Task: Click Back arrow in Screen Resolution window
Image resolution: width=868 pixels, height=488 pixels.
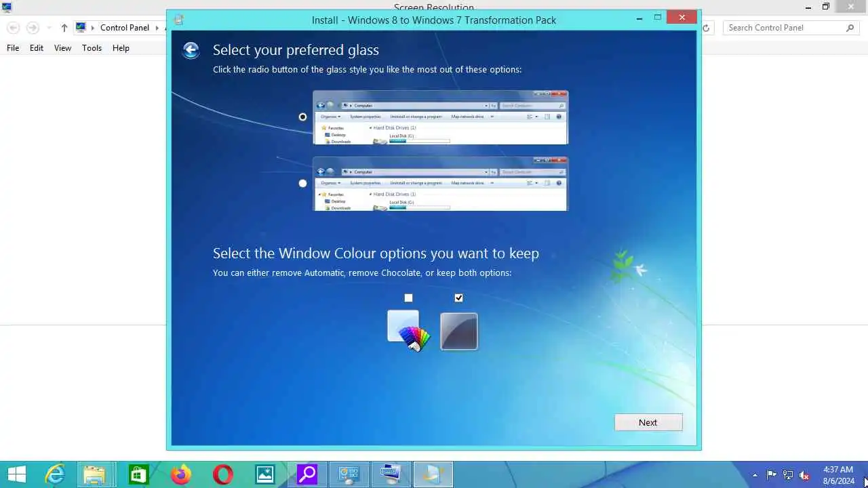Action: (13, 28)
